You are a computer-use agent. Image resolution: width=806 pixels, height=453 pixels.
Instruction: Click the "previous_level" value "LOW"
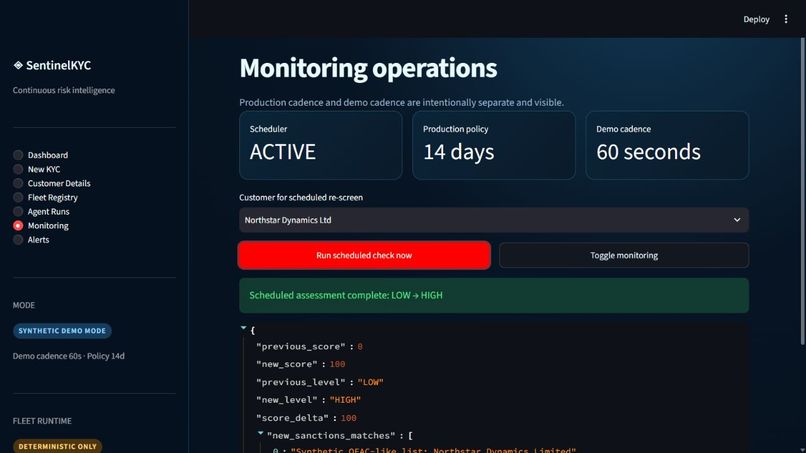tap(371, 382)
